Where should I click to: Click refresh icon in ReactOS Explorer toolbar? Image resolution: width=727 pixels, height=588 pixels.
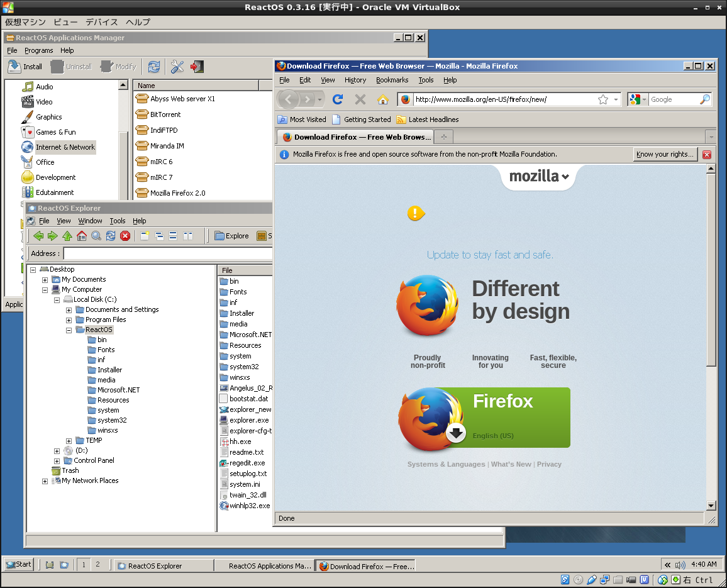pos(110,236)
